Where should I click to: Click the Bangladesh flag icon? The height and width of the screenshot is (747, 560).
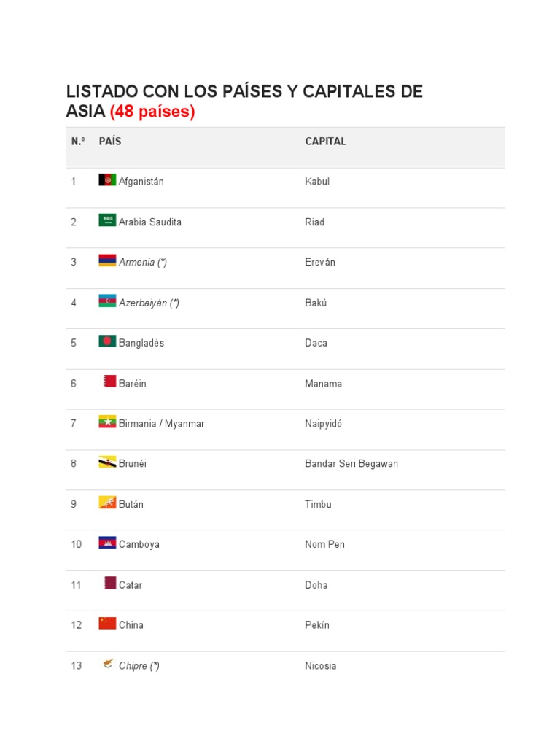point(107,341)
